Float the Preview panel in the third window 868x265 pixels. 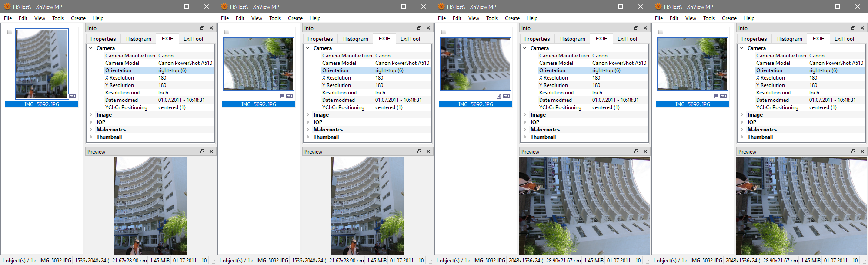pos(636,151)
